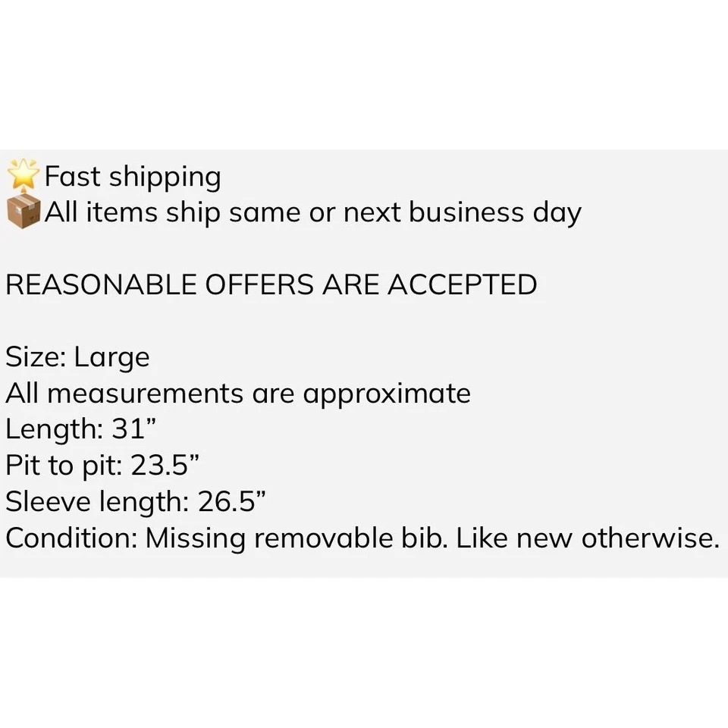Image resolution: width=728 pixels, height=728 pixels.
Task: Click the 'Missing removable bib.' text
Action: [297, 538]
